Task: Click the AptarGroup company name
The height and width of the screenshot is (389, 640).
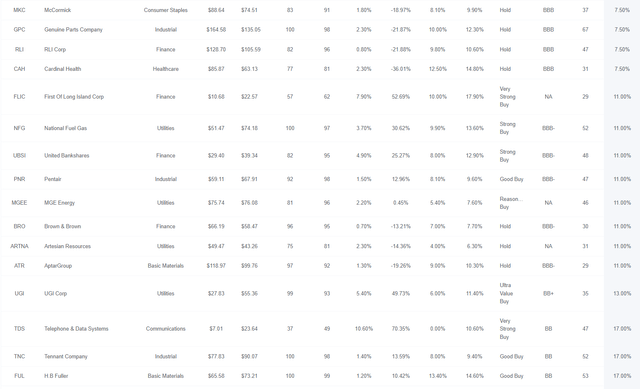Action: click(x=58, y=266)
